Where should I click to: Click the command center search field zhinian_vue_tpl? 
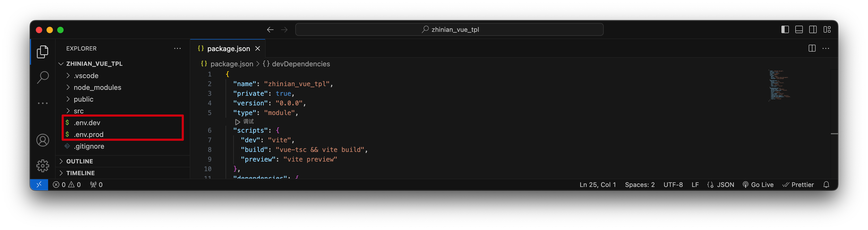click(449, 30)
